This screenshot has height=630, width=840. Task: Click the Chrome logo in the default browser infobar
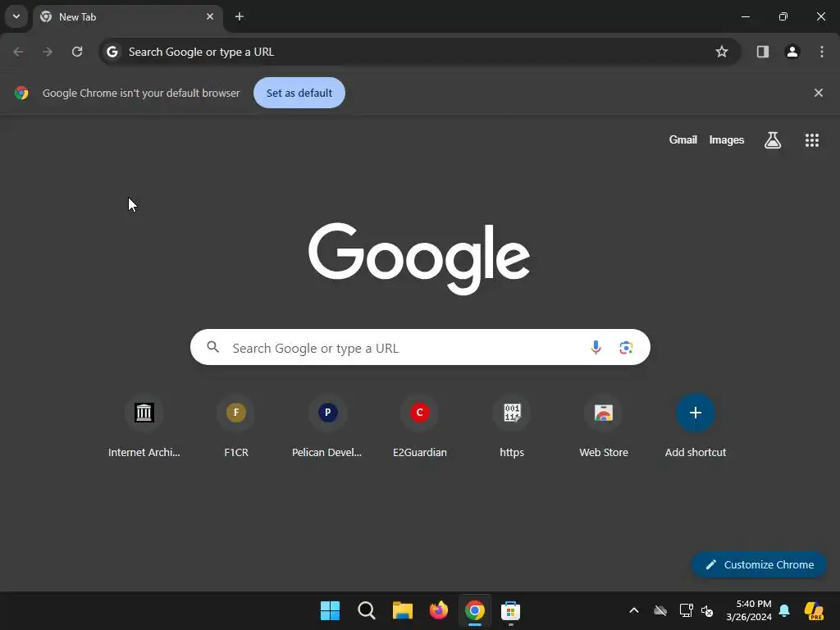coord(21,93)
